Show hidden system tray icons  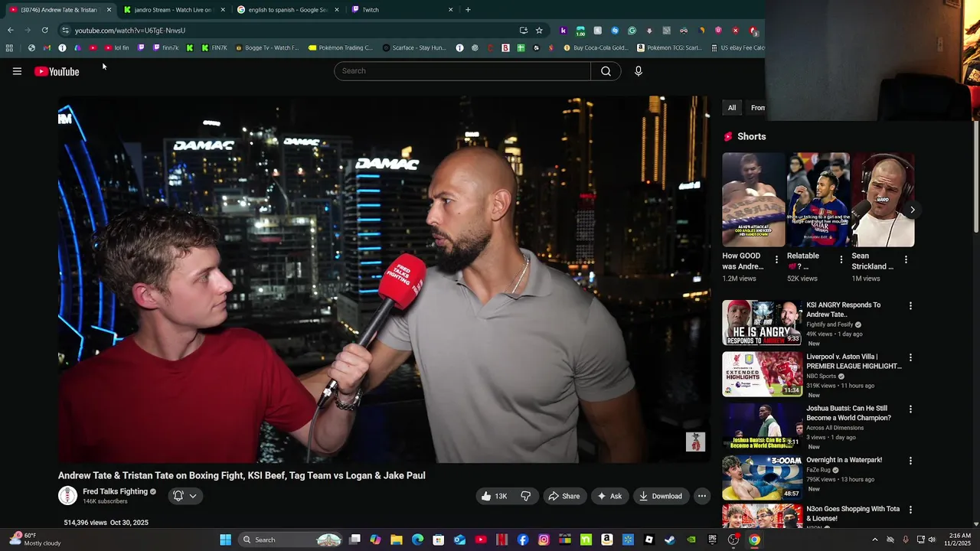point(875,540)
